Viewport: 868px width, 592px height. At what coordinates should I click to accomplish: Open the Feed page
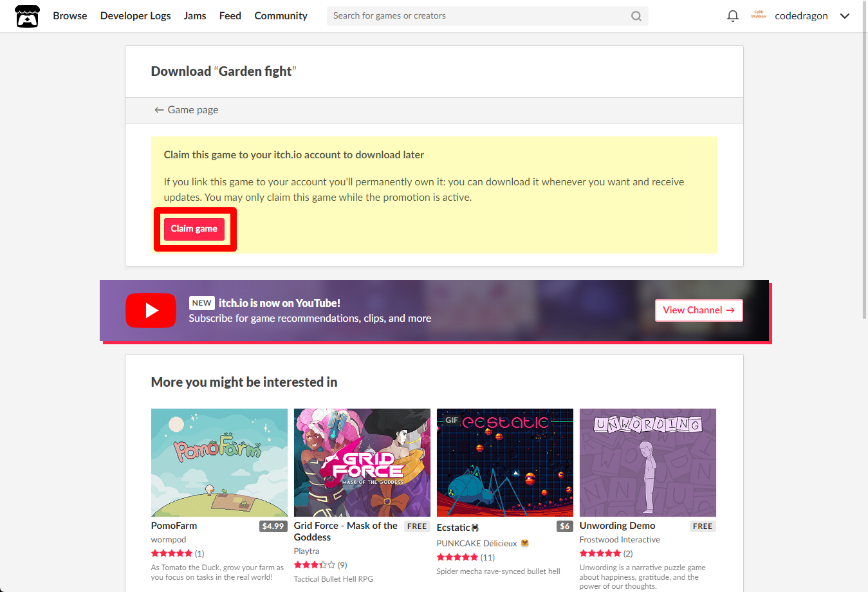point(230,15)
